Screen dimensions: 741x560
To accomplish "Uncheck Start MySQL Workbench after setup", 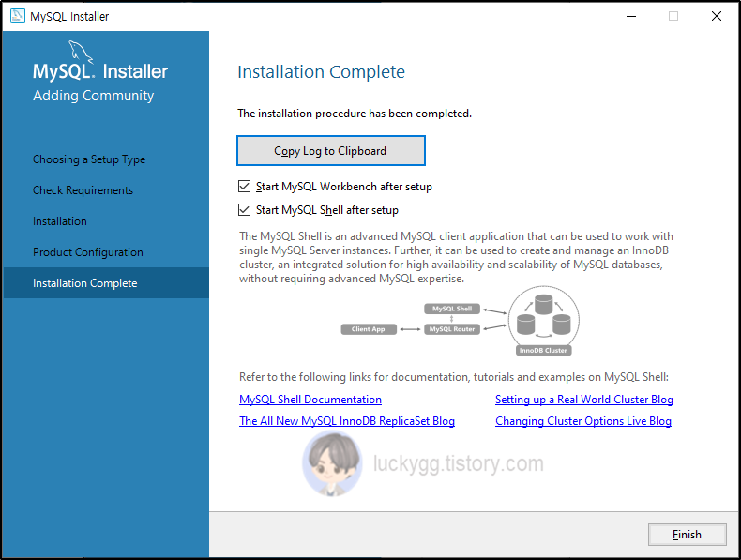I will [x=244, y=187].
